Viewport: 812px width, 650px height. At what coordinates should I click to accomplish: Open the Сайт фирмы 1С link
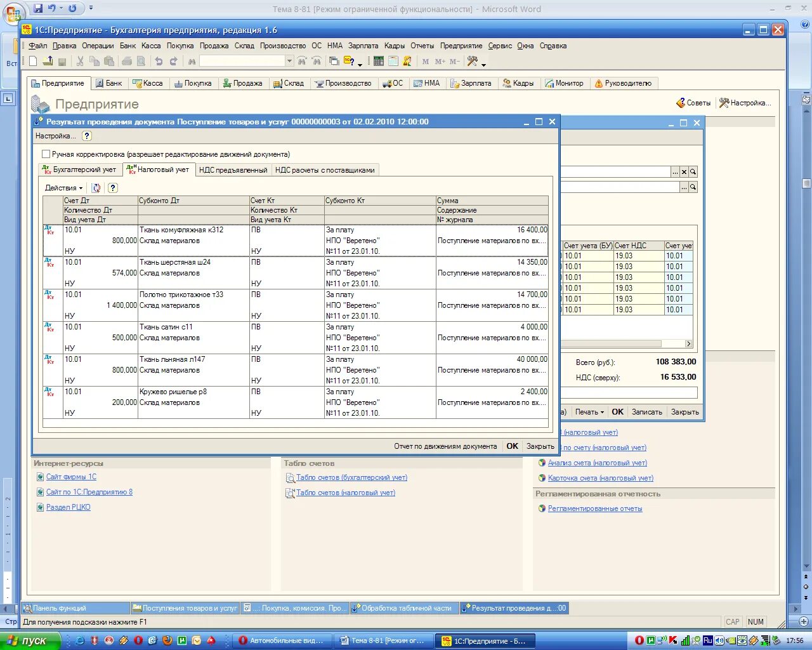[71, 477]
